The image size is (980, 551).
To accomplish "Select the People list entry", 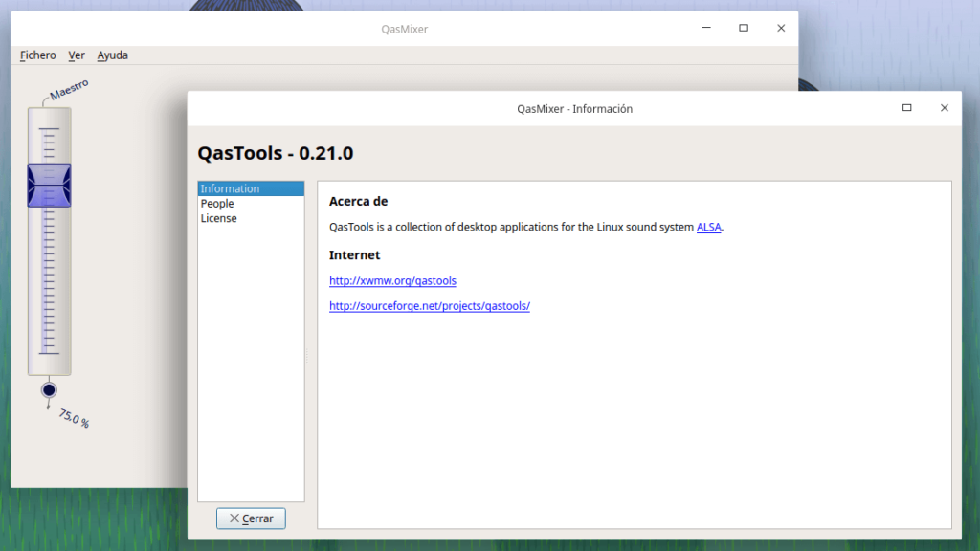I will pyautogui.click(x=251, y=204).
